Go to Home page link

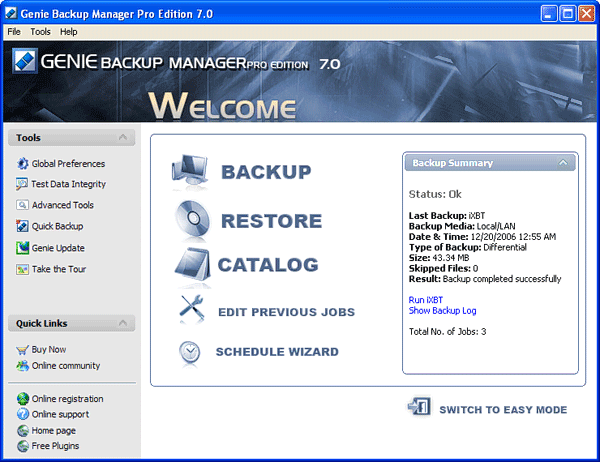54,431
